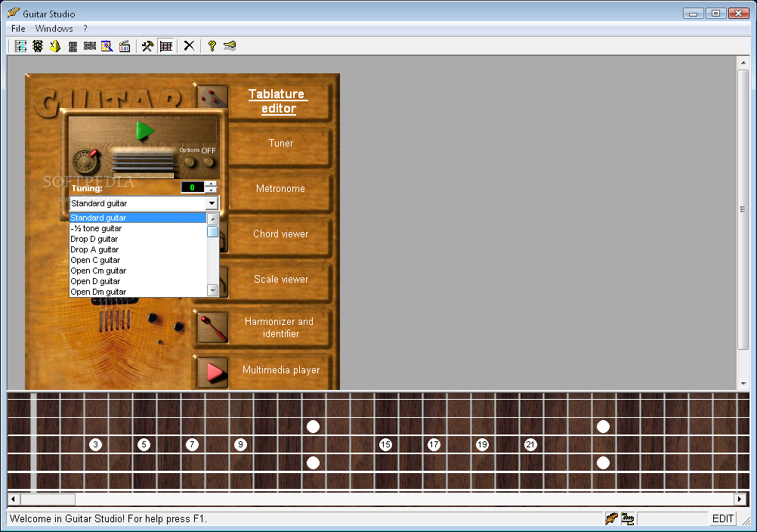
Task: Click the tuner dial knob with red pointer
Action: [86, 161]
